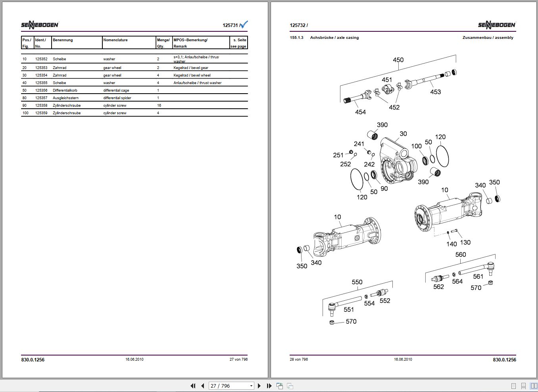Click document number 830.0.1256 on left page
Image resolution: width=538 pixels, height=392 pixels.
33,360
